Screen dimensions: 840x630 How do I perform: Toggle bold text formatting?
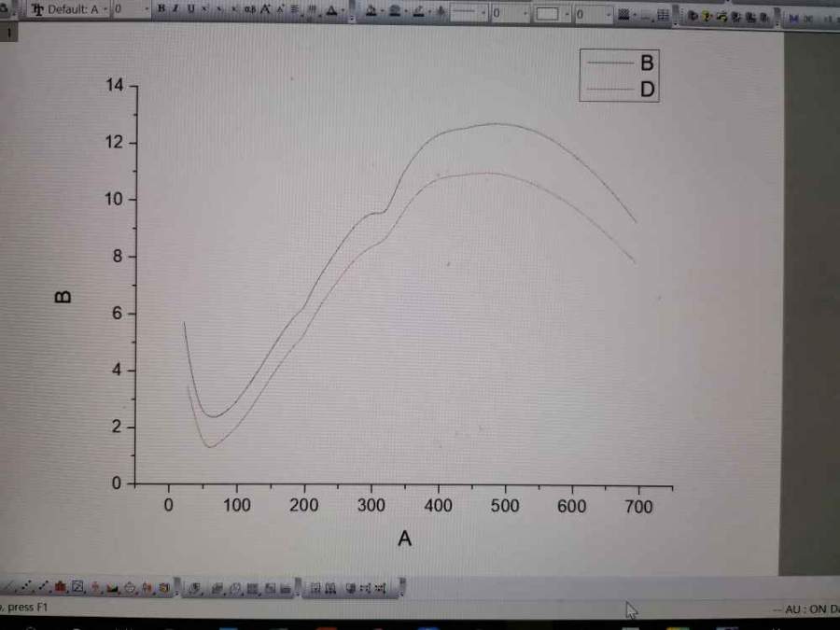(x=161, y=8)
